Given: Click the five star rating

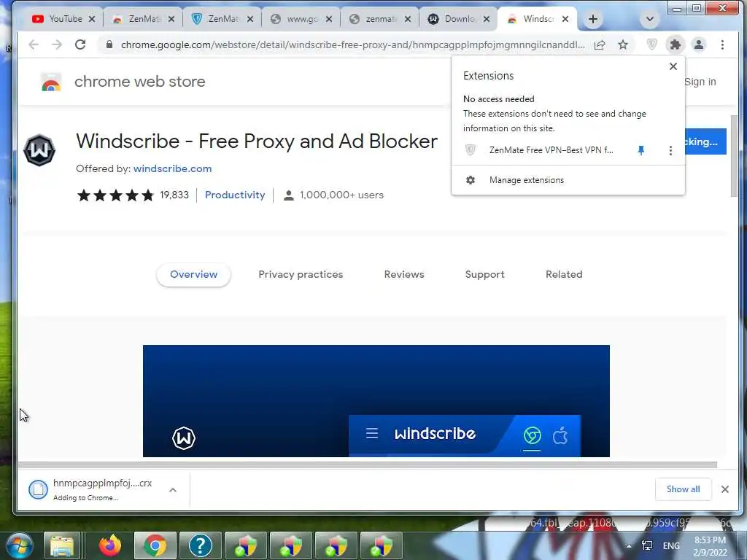Looking at the screenshot, I should coord(116,195).
